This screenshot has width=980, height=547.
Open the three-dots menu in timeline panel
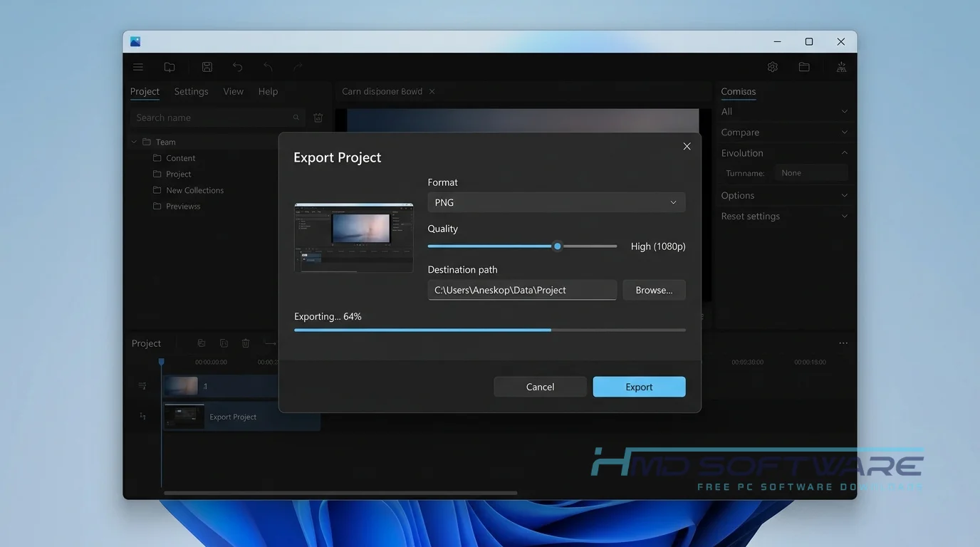843,343
